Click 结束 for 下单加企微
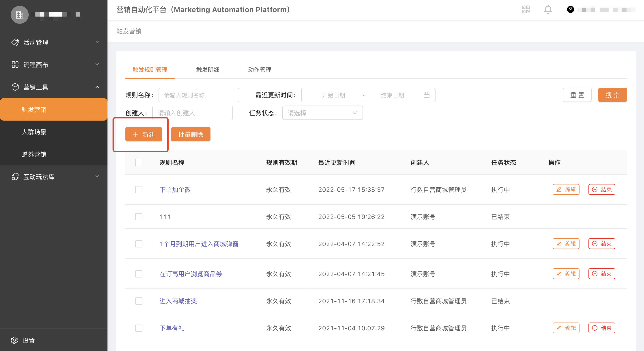 coord(602,189)
